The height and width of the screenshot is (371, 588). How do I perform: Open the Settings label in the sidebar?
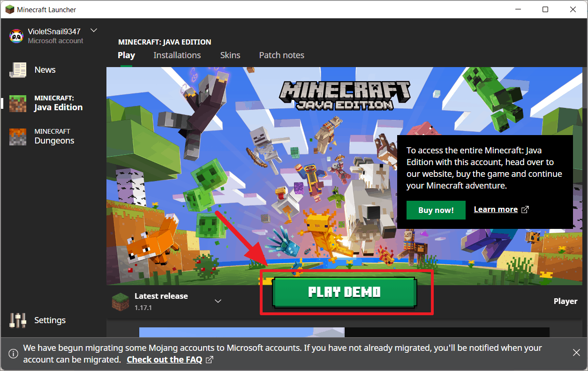coord(50,320)
